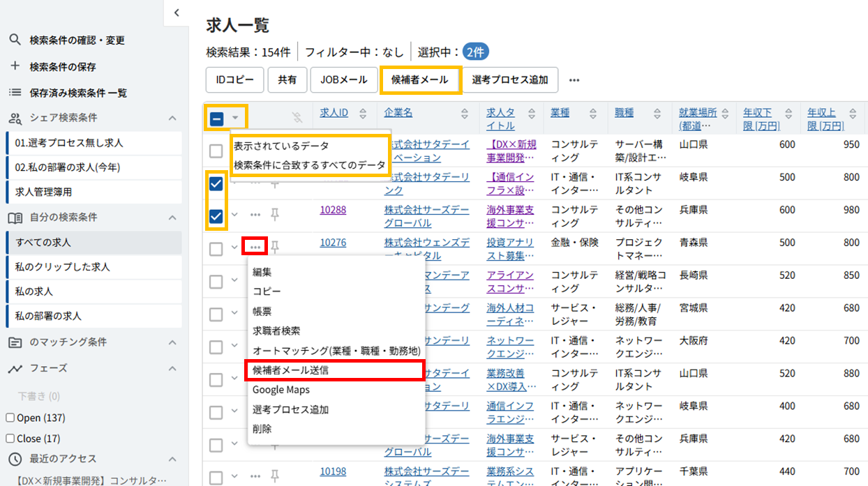Collapse the フェーズ section
The image size is (868, 486).
172,368
